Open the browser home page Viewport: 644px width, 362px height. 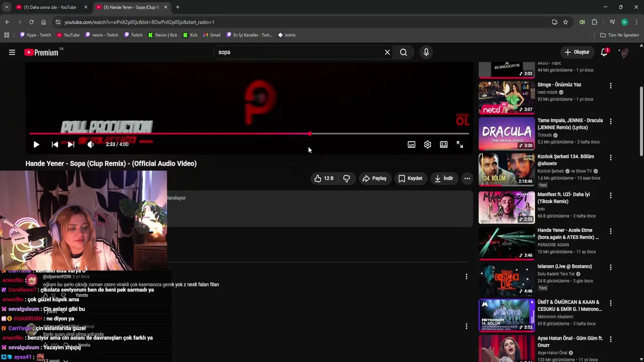(x=43, y=22)
